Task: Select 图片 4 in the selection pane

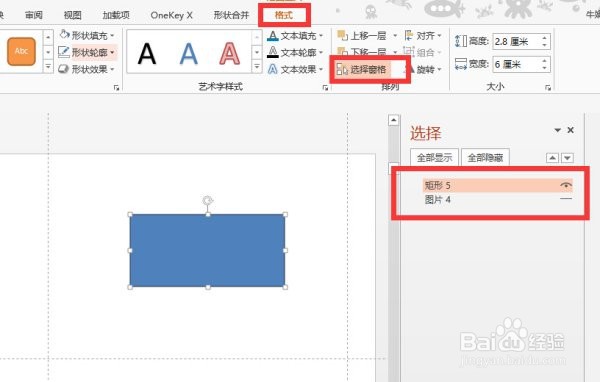Action: pyautogui.click(x=497, y=199)
